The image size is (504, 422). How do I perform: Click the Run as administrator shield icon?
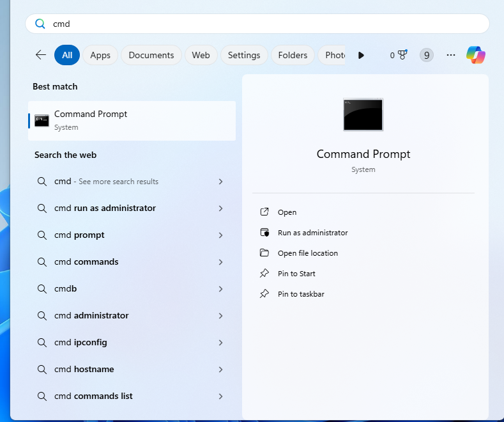(x=264, y=232)
